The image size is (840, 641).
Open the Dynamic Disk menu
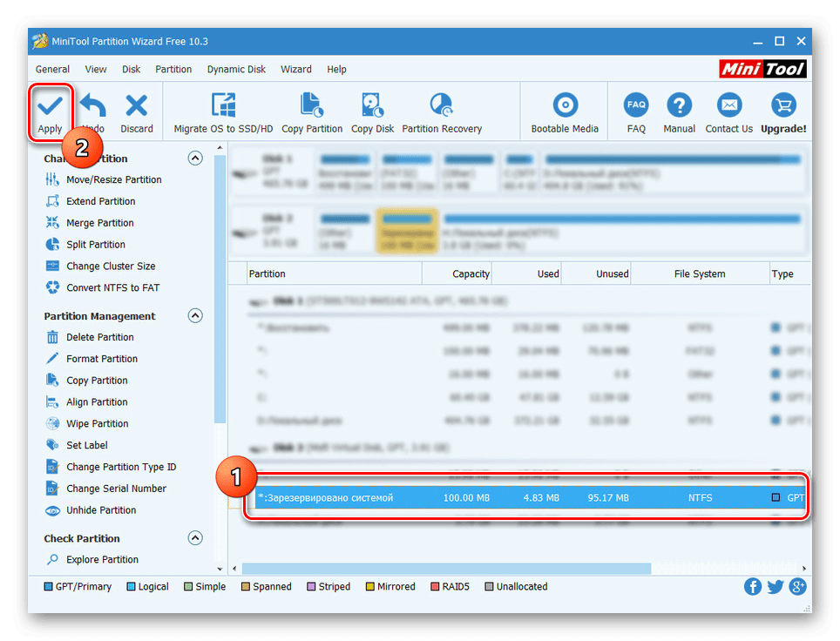click(x=236, y=70)
